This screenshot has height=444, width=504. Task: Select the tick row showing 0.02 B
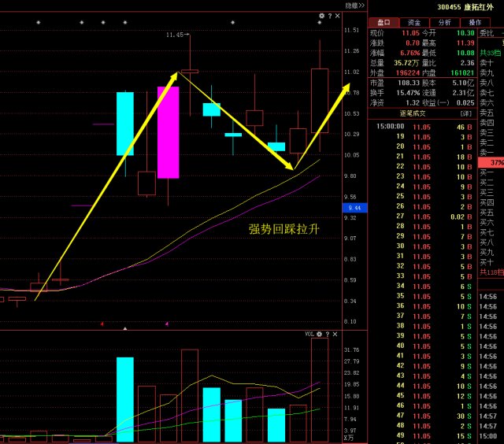pyautogui.click(x=424, y=216)
